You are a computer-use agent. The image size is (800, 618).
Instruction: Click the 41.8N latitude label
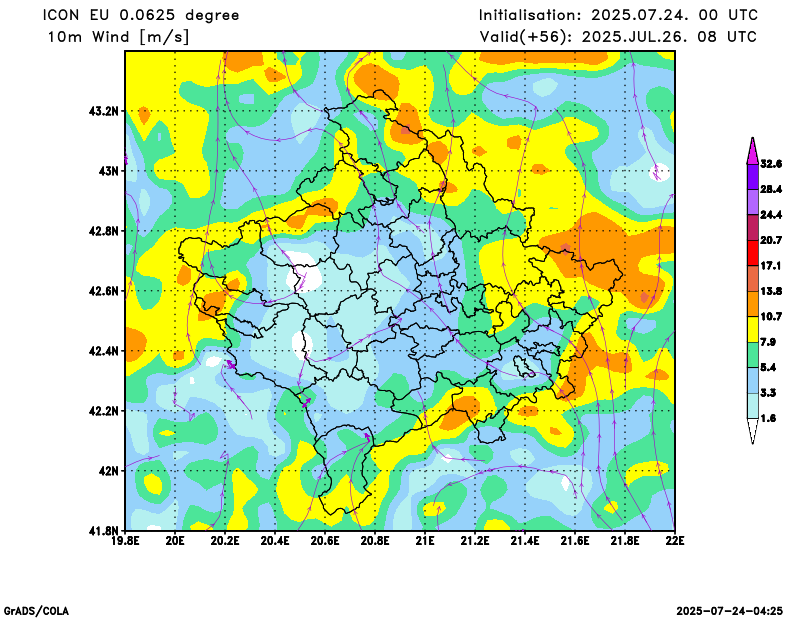[104, 530]
